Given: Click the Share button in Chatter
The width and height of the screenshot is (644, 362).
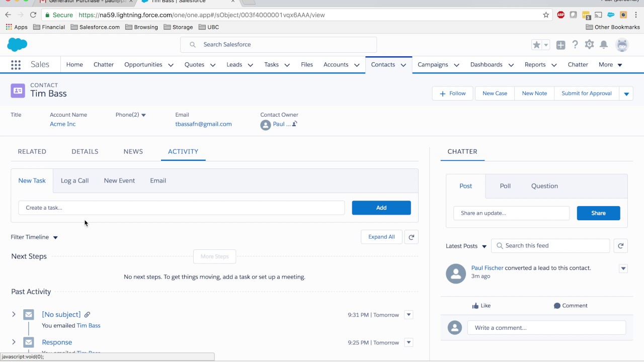Looking at the screenshot, I should click(598, 213).
